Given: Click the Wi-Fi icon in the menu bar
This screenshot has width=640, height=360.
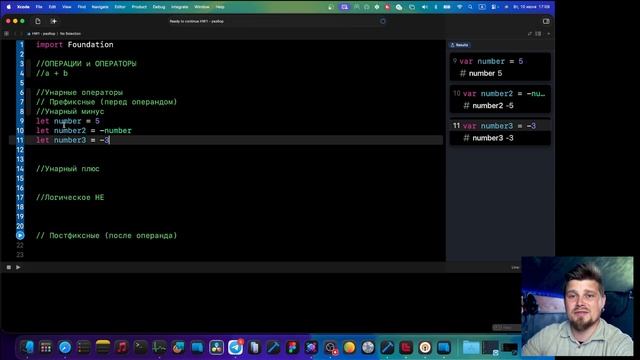Looking at the screenshot, I should (x=460, y=7).
